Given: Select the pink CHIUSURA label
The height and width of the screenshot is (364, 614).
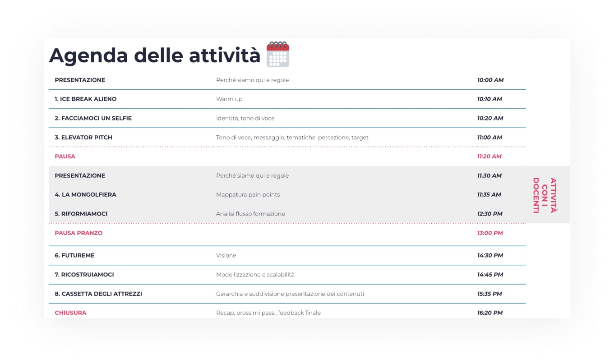Looking at the screenshot, I should point(70,313).
